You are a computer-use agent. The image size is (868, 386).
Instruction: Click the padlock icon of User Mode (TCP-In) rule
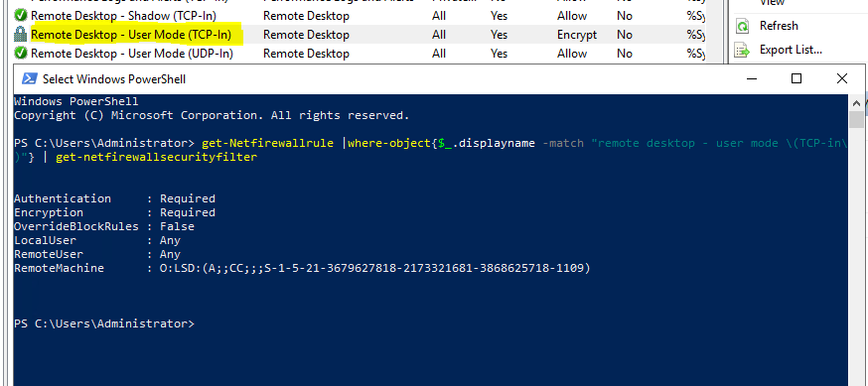(21, 35)
